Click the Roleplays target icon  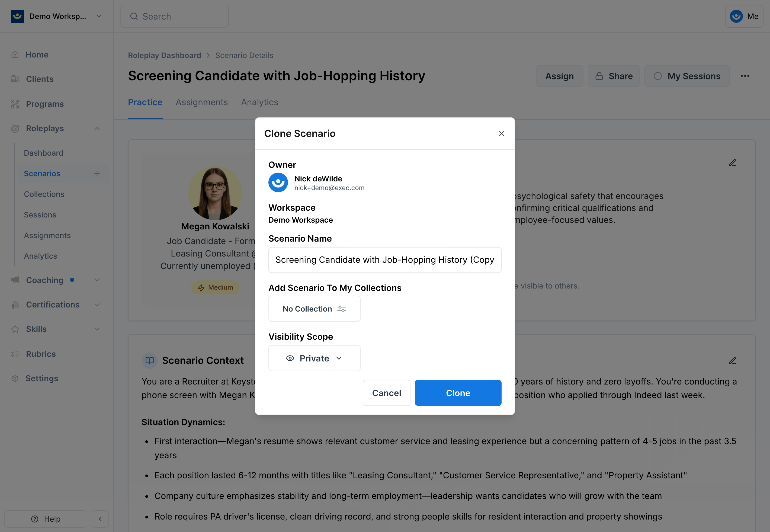pyautogui.click(x=15, y=128)
